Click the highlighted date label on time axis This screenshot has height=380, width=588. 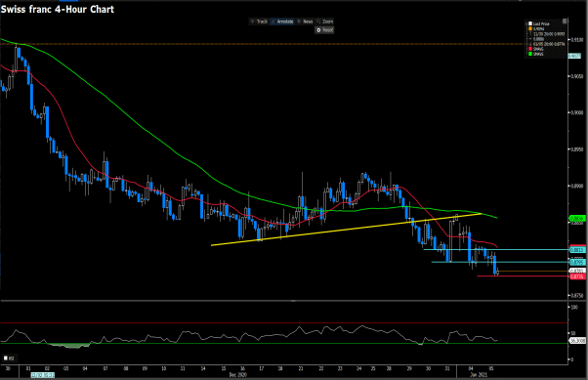[x=42, y=375]
